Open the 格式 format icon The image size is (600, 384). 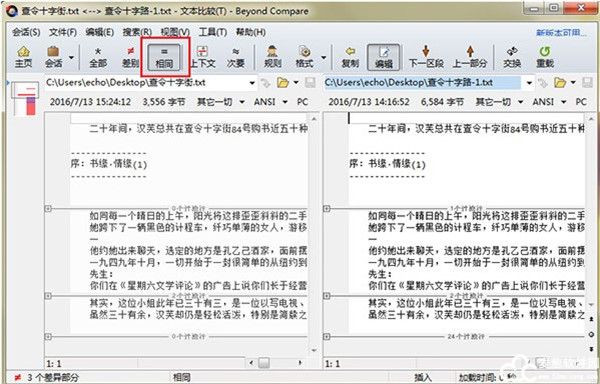point(305,57)
